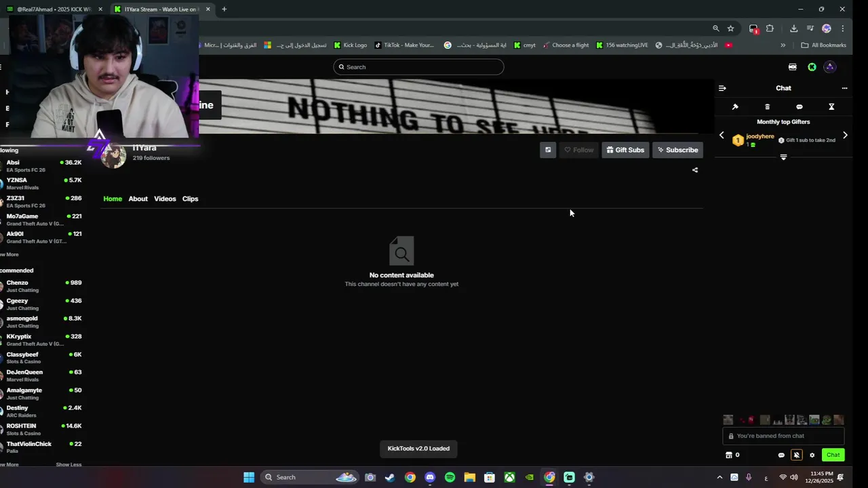Click the green Kick K icon in top bar
This screenshot has width=868, height=488.
coord(812,67)
